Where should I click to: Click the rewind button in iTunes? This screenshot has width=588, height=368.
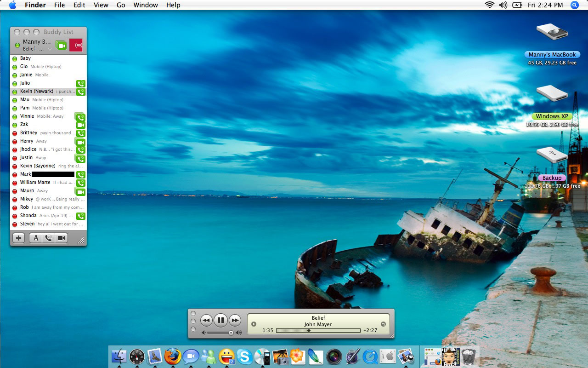(206, 320)
